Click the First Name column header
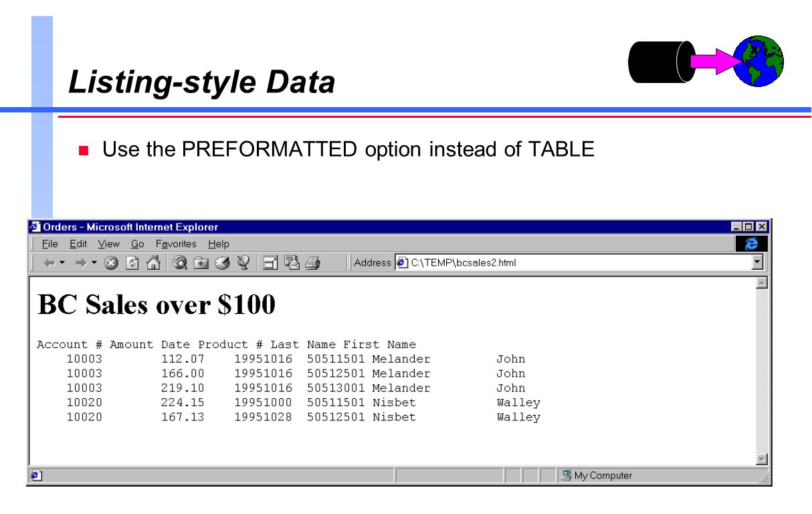The image size is (812, 514). point(379,345)
